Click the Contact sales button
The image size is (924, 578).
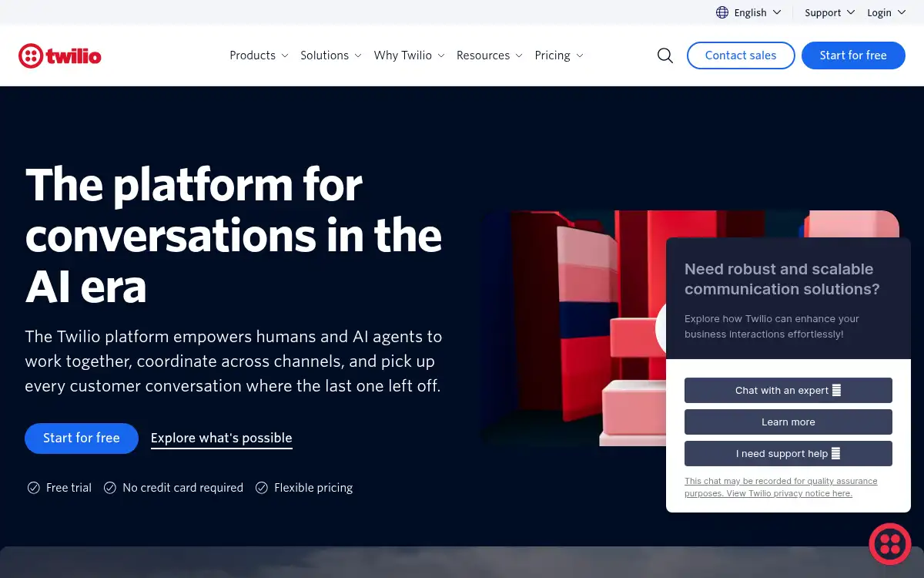(741, 55)
